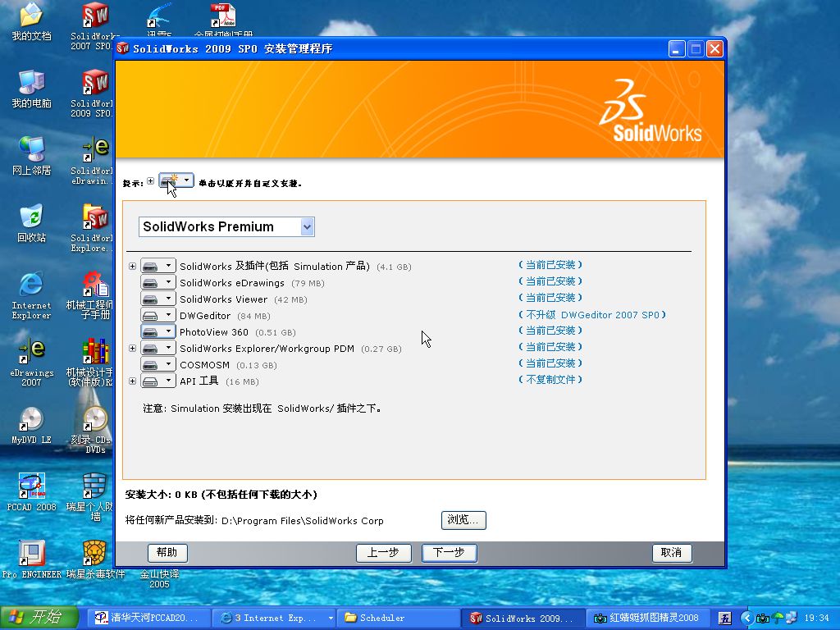Image resolution: width=840 pixels, height=630 pixels.
Task: Switch to Scheduler taskbar window
Action: point(399,618)
